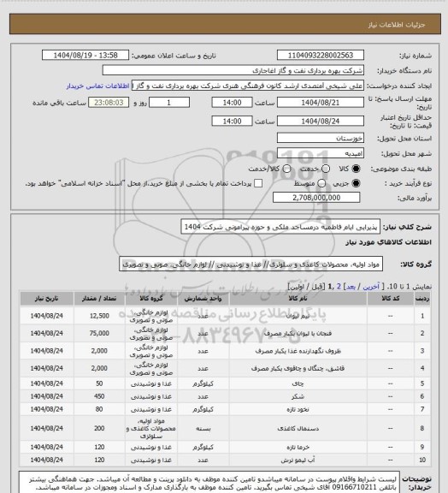
Task: Select the شکر item row
Action: (x=225, y=396)
